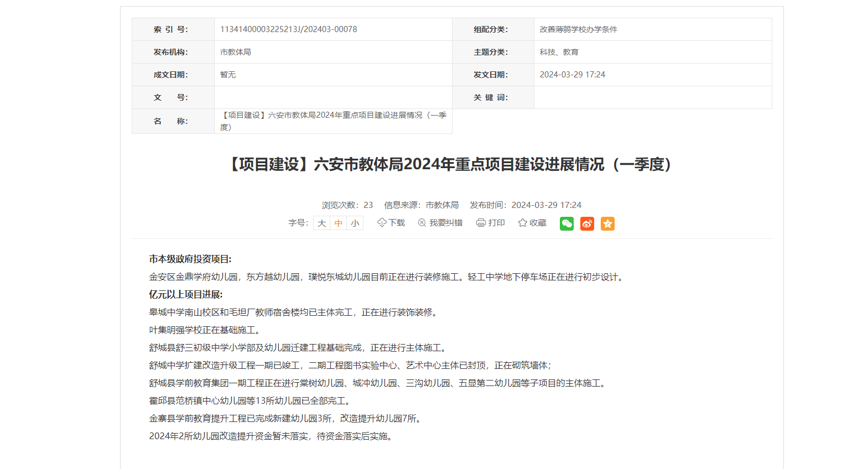868x469 pixels.
Task: Share the article via the WeChat icon
Action: 566,223
